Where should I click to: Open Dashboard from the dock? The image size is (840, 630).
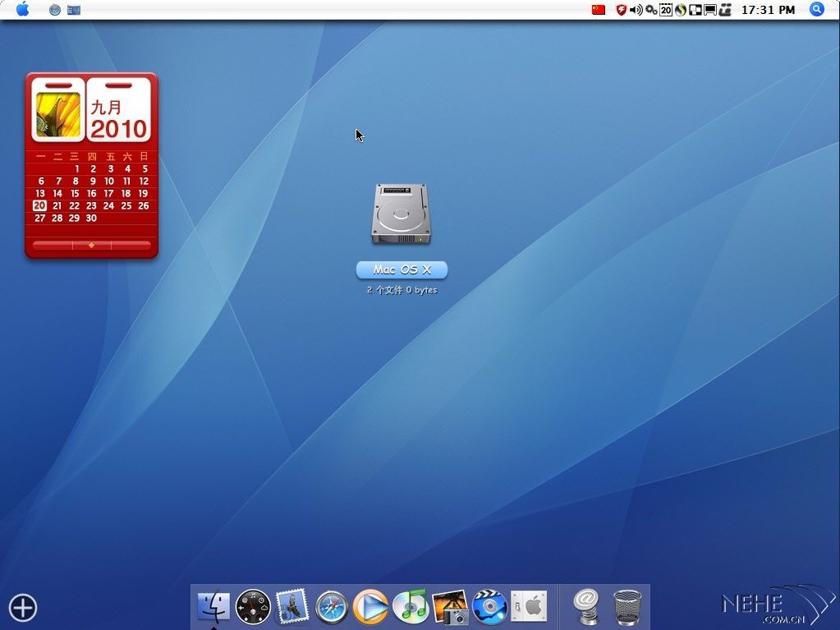253,606
